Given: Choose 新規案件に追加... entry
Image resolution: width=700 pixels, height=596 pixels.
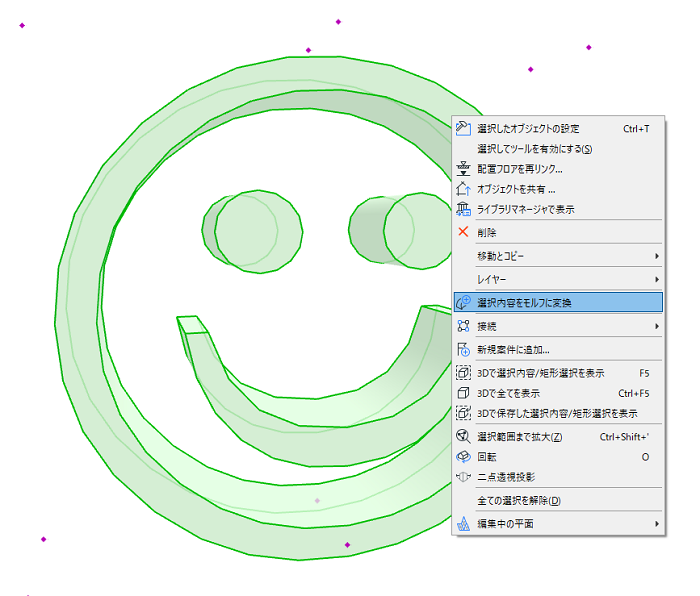Looking at the screenshot, I should [558, 350].
